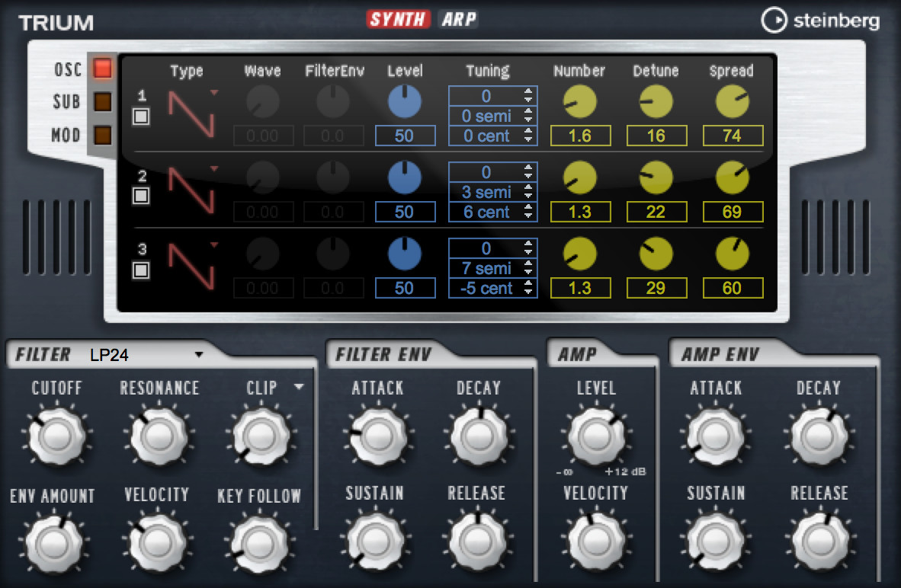Viewport: 901px width, 588px height.
Task: Toggle oscillator 2 on/off checkbox
Action: pos(141,196)
